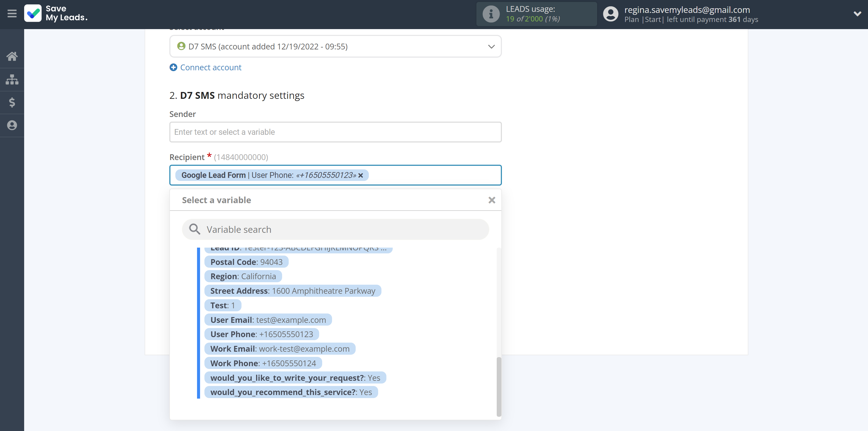Select the Street Address variable
This screenshot has width=868, height=431.
tap(293, 291)
